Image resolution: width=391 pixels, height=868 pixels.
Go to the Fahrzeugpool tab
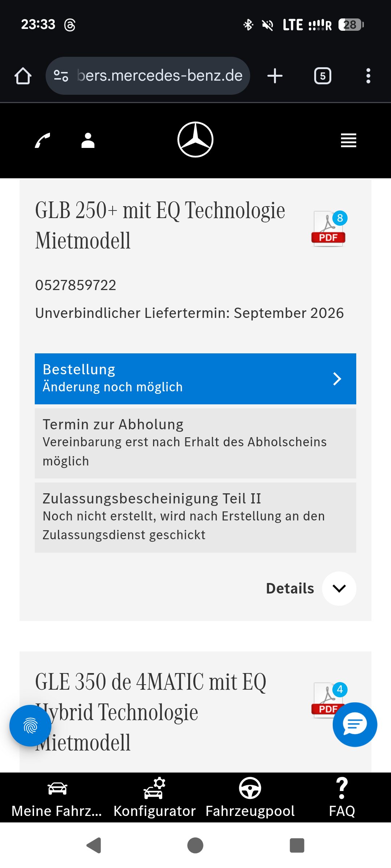pyautogui.click(x=250, y=798)
